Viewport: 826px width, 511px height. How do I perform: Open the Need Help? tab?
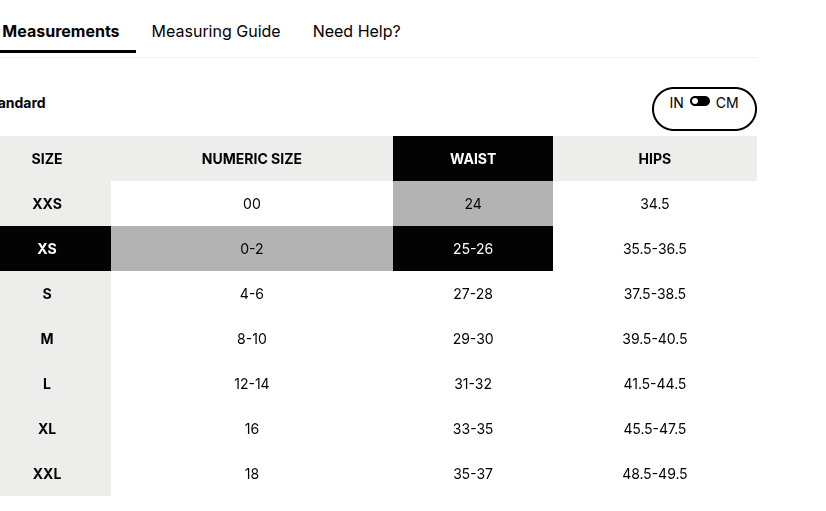pyautogui.click(x=357, y=32)
